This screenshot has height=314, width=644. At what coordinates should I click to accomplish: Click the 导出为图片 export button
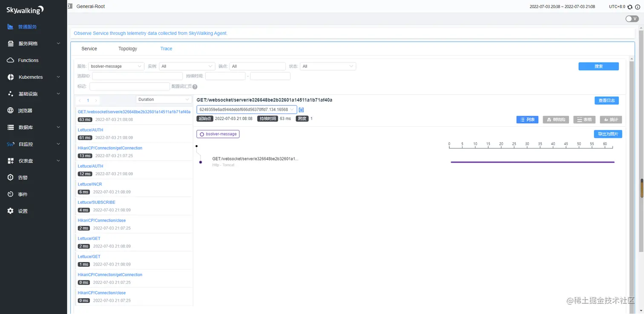point(608,134)
